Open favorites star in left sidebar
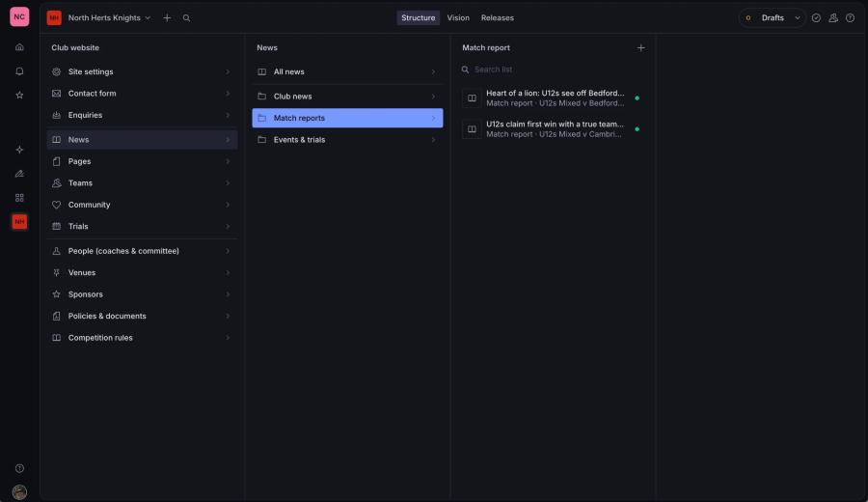 [x=19, y=96]
